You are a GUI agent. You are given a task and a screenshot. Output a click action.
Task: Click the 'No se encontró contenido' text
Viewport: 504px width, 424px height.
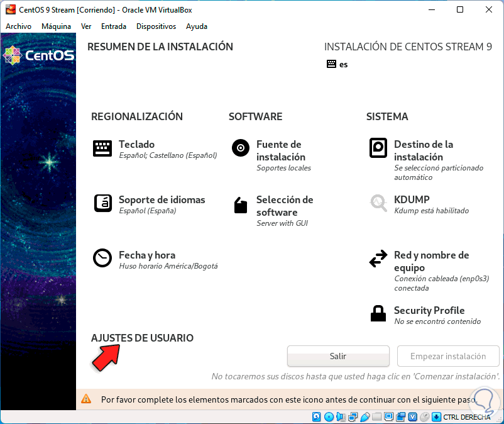tap(437, 321)
